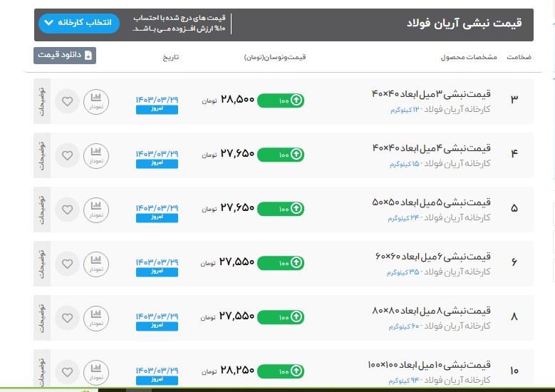Favorite the 3mm 40×40 angle with heart
The image size is (555, 392).
67,101
